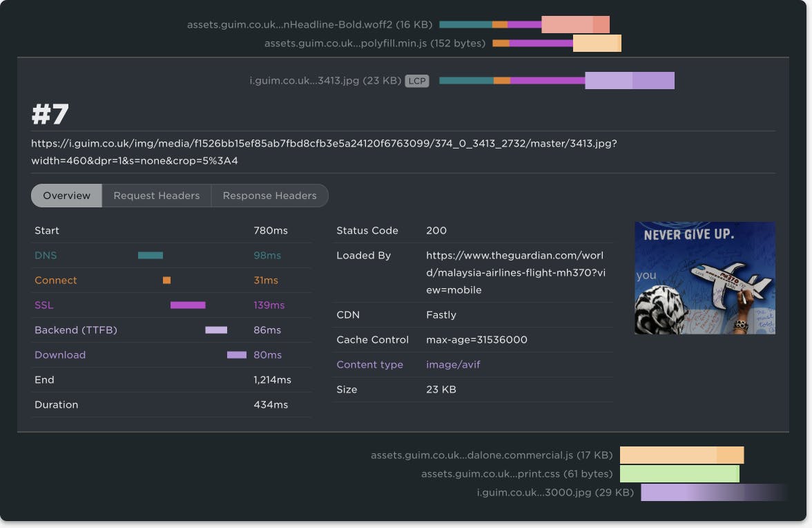The image size is (812, 528).
Task: Switch to the Request Headers tab
Action: tap(156, 196)
